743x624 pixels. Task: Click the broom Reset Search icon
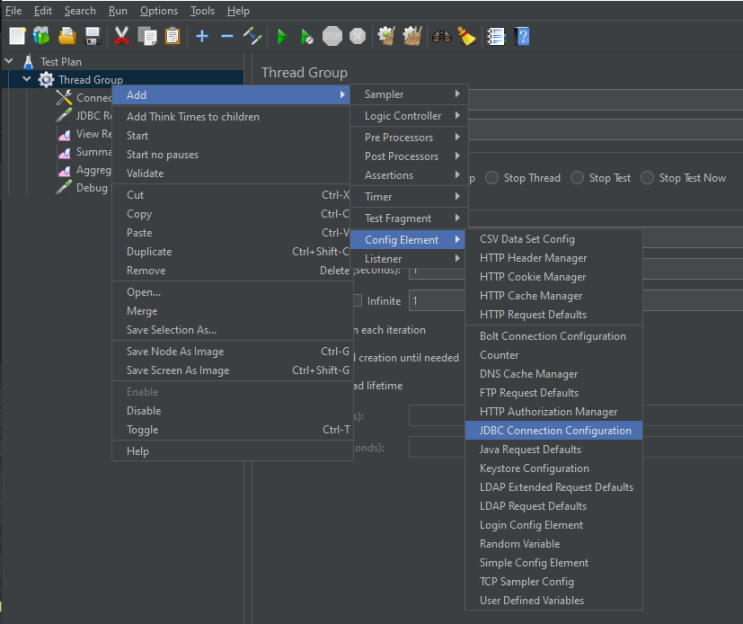(x=467, y=36)
